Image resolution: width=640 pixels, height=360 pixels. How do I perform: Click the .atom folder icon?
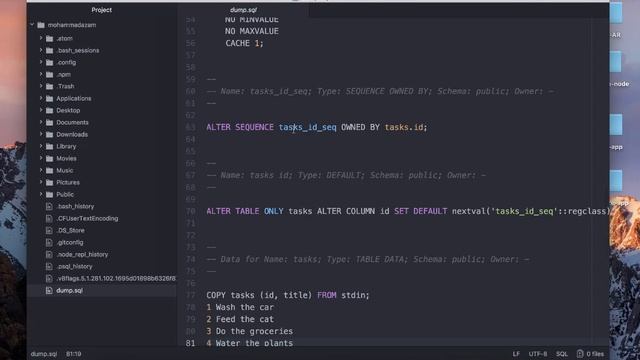(49, 38)
